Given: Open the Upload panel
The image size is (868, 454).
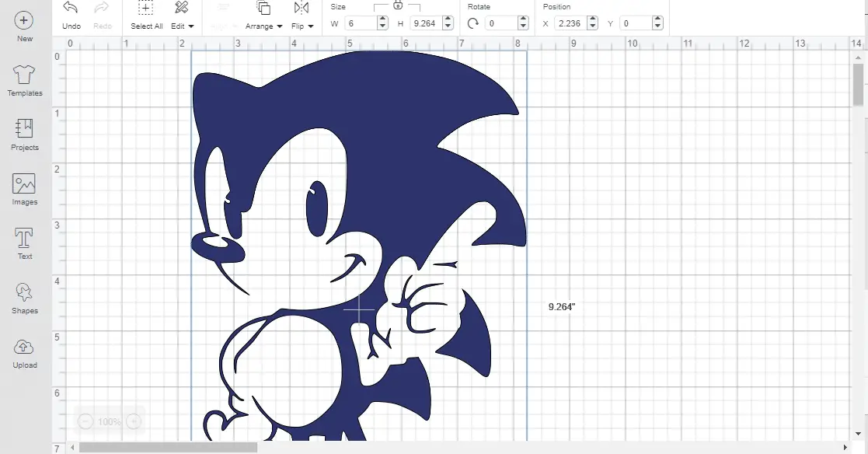Looking at the screenshot, I should (x=24, y=353).
